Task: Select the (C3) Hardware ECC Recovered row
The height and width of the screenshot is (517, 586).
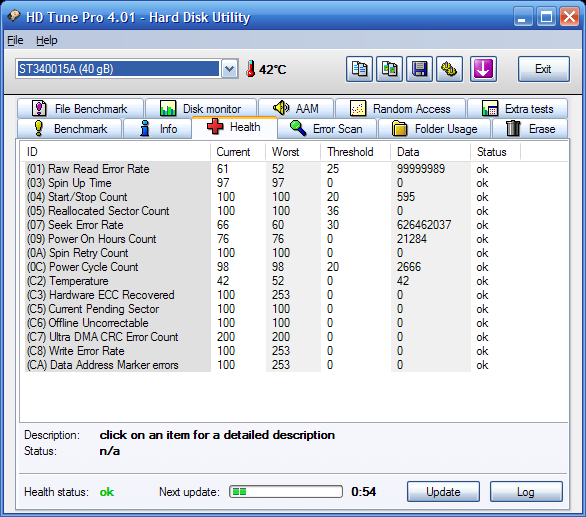Action: (x=272, y=295)
